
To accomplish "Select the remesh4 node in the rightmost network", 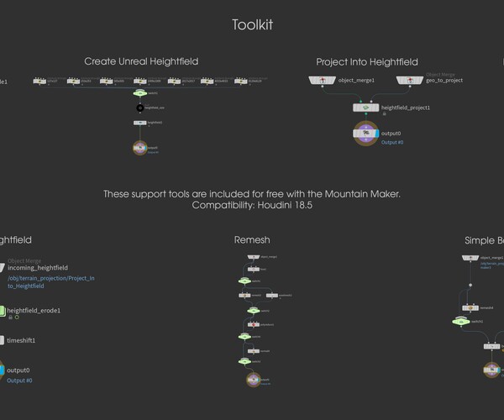I will click(470, 307).
